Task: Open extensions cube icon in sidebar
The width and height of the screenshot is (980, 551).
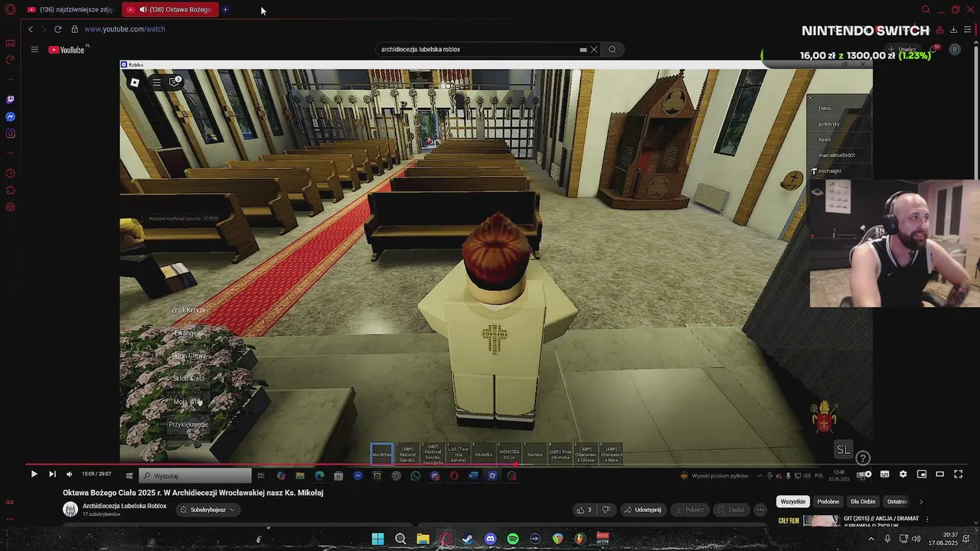Action: (x=10, y=190)
